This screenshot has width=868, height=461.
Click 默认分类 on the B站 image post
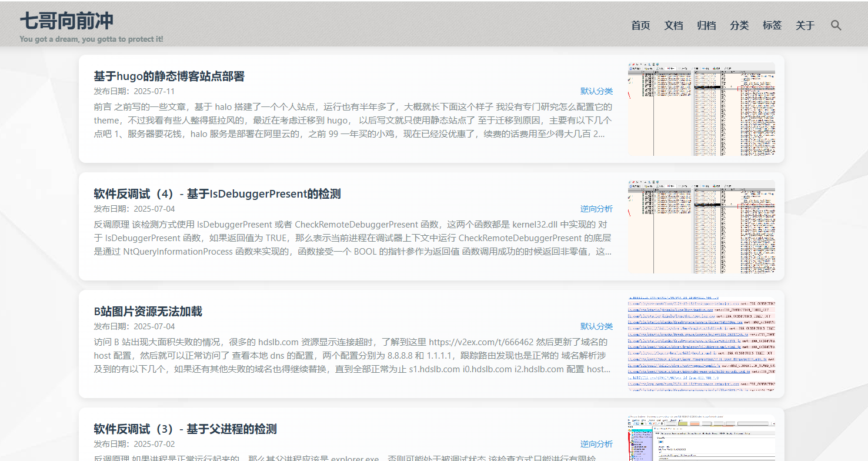point(596,326)
